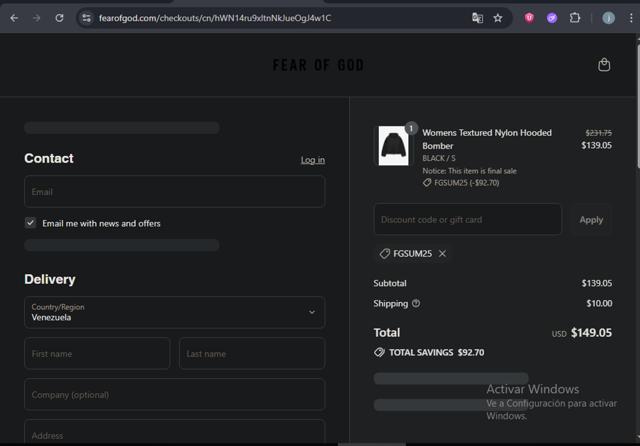Screen dimensions: 640x446
Task: Click the browser forward arrow
Action: click(37, 18)
